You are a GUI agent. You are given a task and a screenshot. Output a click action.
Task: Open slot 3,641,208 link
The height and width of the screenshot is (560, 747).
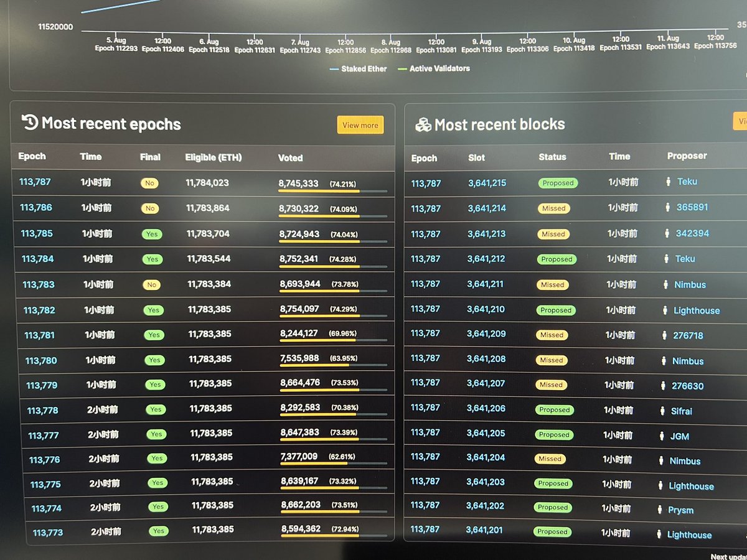[486, 358]
